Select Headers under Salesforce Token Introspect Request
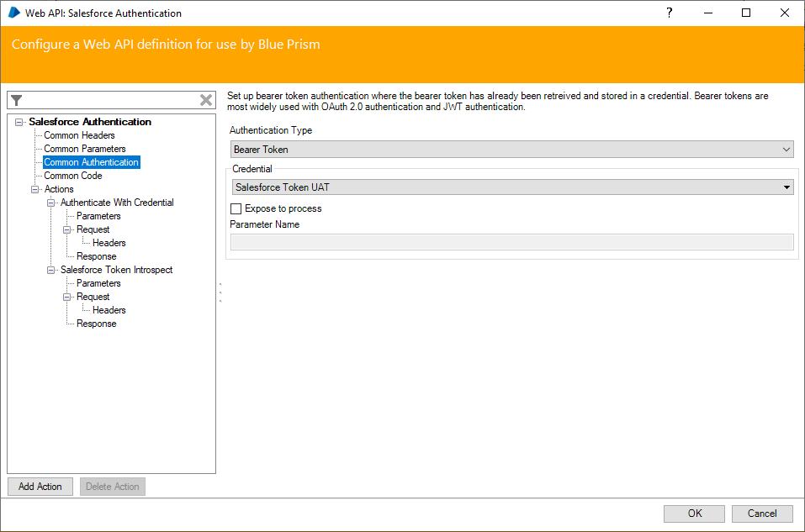This screenshot has height=532, width=805. tap(109, 310)
